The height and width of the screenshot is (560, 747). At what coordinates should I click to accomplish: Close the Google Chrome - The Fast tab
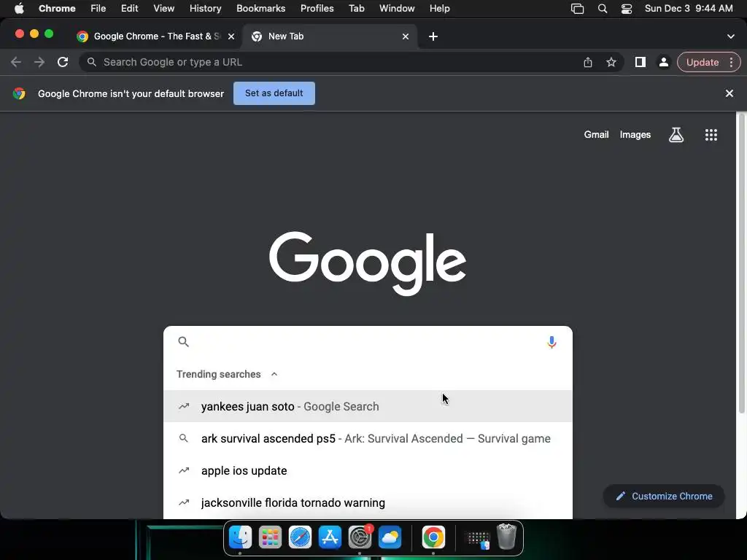[x=231, y=36]
